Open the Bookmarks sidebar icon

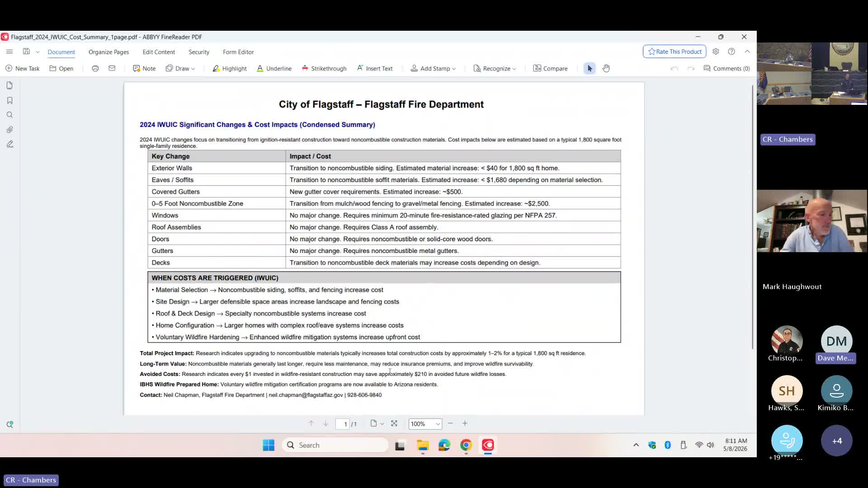(9, 100)
